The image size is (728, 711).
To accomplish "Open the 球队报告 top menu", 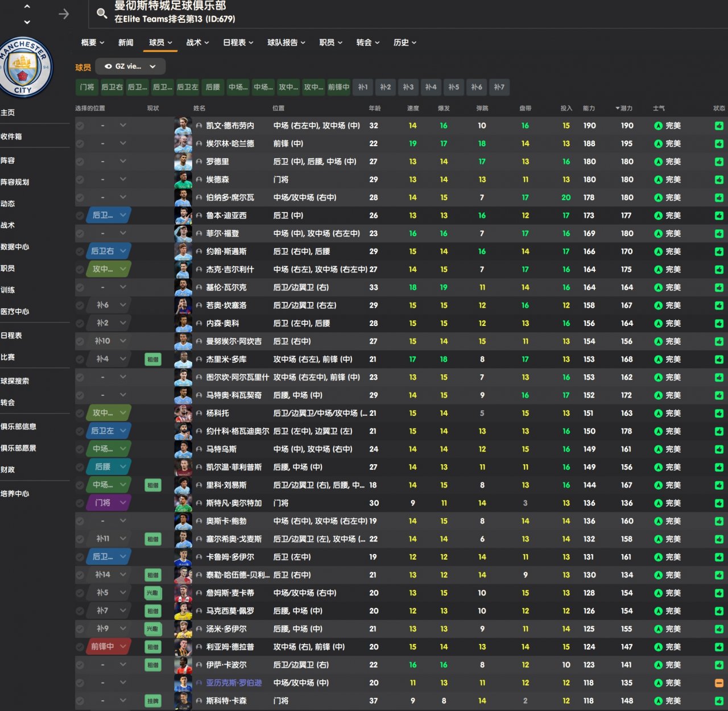I will click(287, 43).
